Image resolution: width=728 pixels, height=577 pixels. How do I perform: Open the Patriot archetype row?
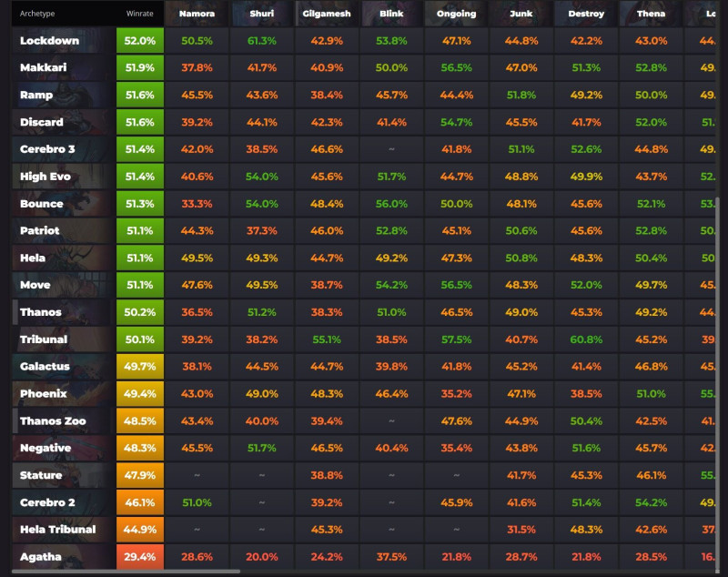tap(64, 230)
